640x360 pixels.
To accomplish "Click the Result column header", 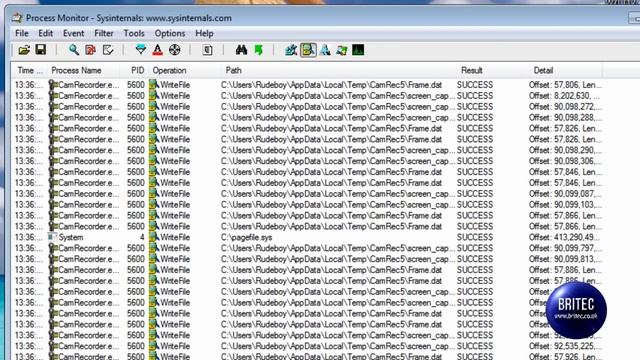I will [493, 71].
